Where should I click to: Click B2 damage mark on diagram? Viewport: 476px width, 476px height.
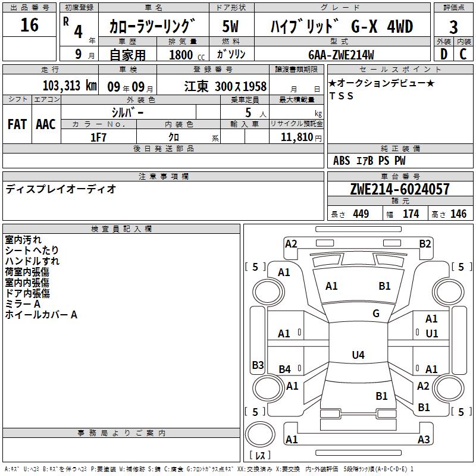[425, 244]
